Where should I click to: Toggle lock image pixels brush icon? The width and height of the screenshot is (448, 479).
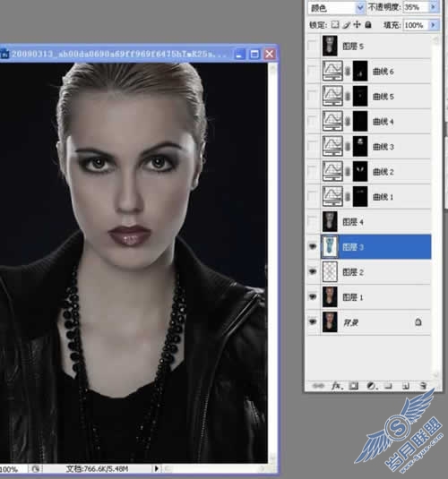click(x=346, y=25)
